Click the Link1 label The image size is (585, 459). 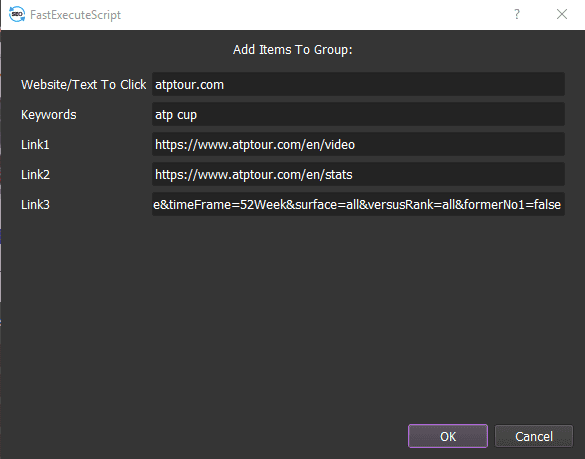point(35,144)
